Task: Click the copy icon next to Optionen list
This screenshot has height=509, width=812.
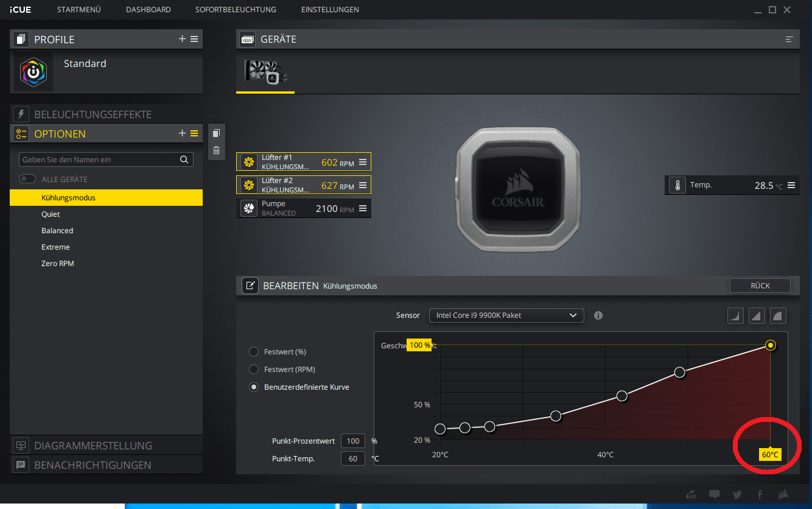Action: point(216,133)
